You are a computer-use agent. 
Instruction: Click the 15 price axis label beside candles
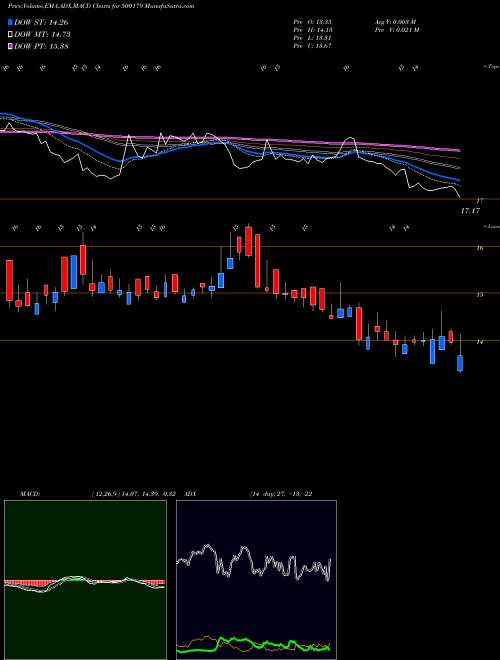click(479, 295)
